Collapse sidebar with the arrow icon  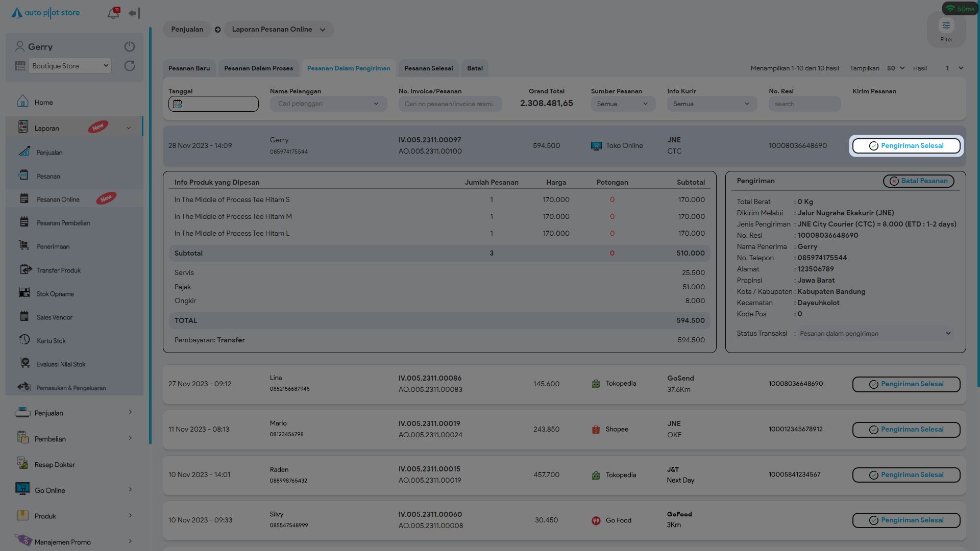coord(134,13)
